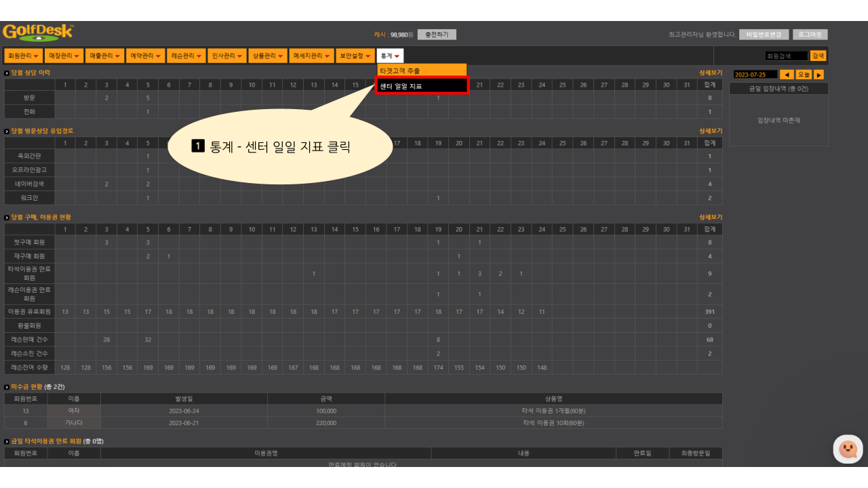Focus the 회원검색 search field
This screenshot has width=868, height=488.
pyautogui.click(x=786, y=56)
